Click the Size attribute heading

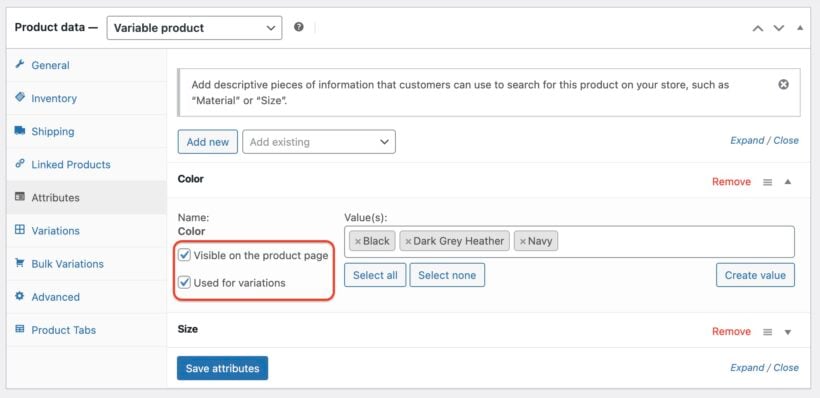coord(188,329)
